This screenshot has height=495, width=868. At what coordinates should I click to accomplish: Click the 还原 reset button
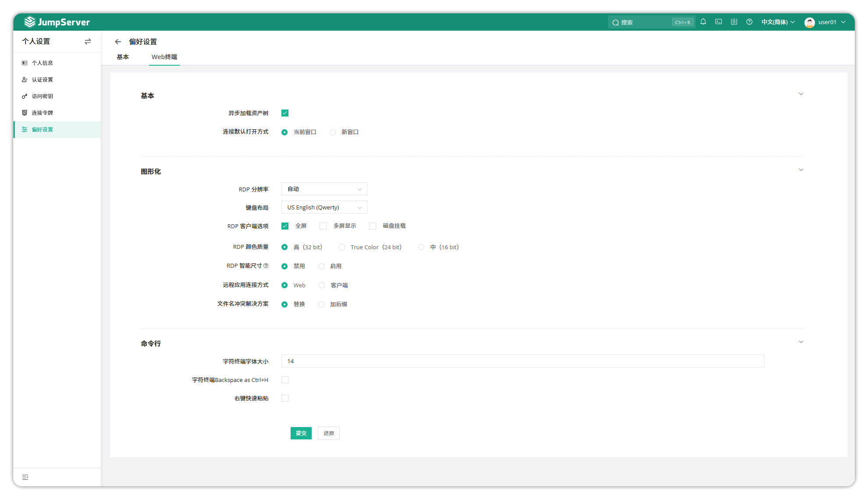pyautogui.click(x=328, y=433)
